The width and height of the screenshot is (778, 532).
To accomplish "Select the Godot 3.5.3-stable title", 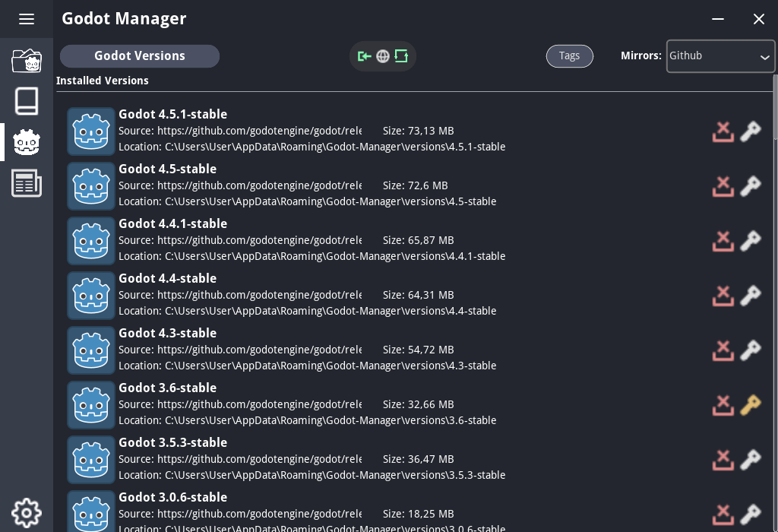I will tap(172, 442).
